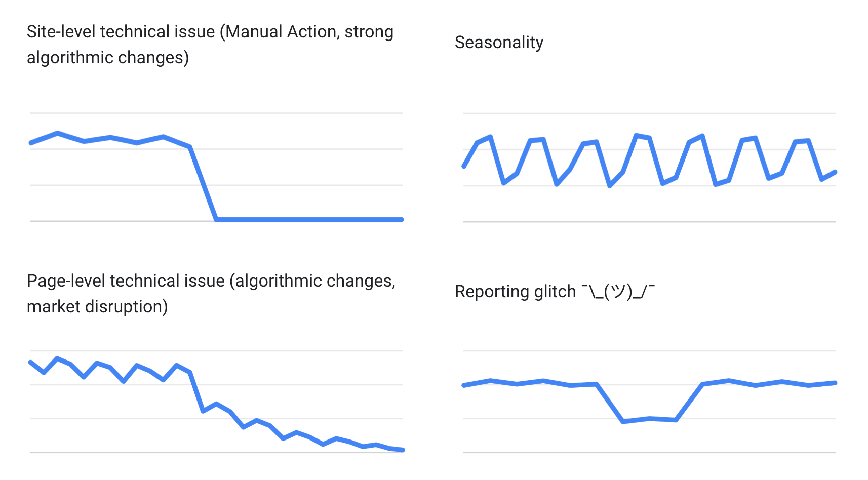This screenshot has width=868, height=480.
Task: Click the right end of Page-level chart line
Action: point(403,450)
